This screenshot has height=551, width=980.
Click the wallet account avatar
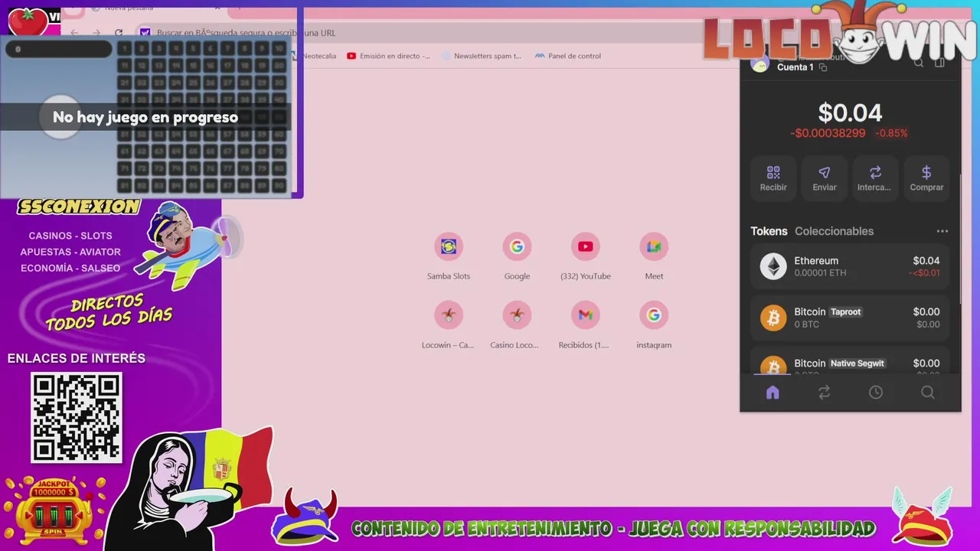coord(759,64)
